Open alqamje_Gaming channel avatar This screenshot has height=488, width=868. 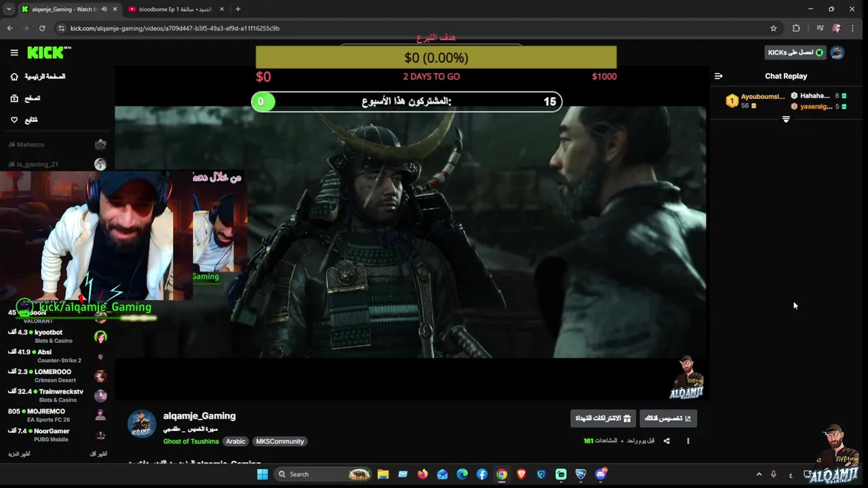142,424
